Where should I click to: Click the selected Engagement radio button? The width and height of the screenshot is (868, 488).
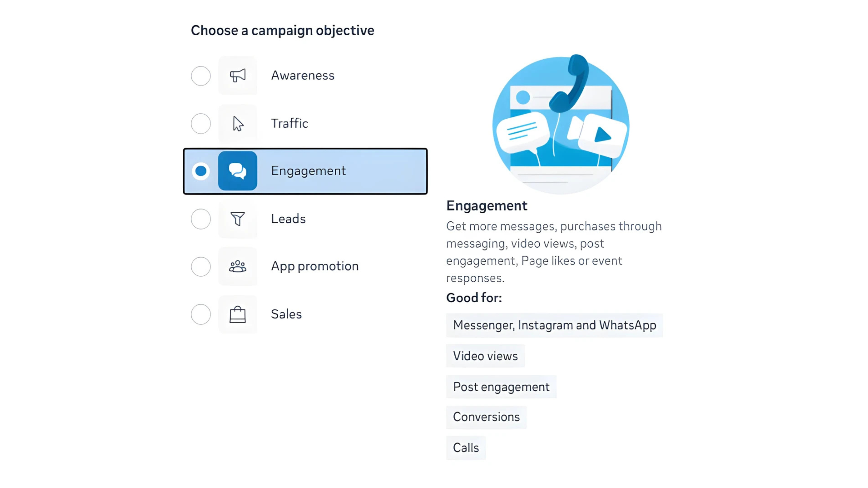coord(201,171)
